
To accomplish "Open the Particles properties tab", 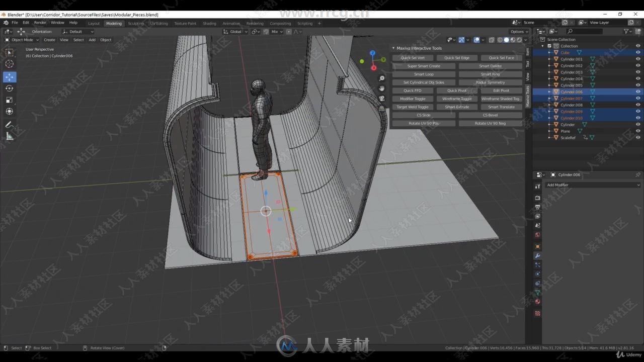I will tap(537, 265).
